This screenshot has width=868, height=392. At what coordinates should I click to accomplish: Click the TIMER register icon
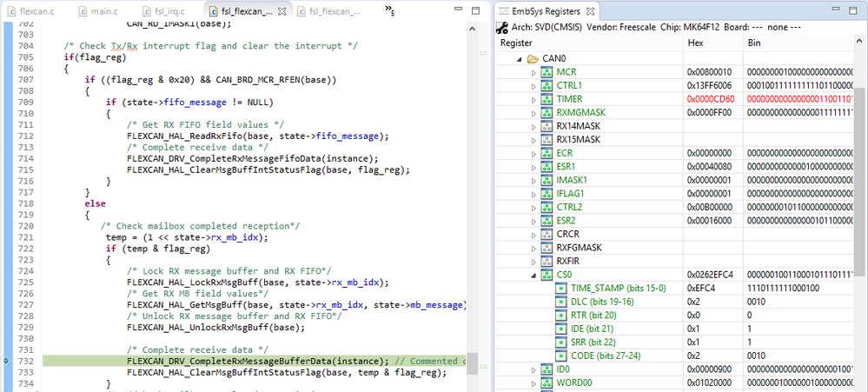(547, 100)
